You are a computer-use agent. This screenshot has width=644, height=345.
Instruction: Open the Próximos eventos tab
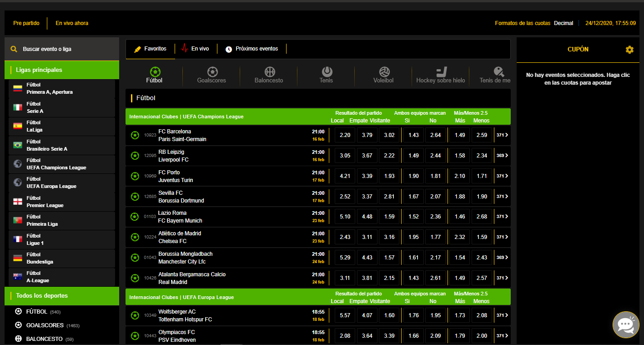pos(252,49)
